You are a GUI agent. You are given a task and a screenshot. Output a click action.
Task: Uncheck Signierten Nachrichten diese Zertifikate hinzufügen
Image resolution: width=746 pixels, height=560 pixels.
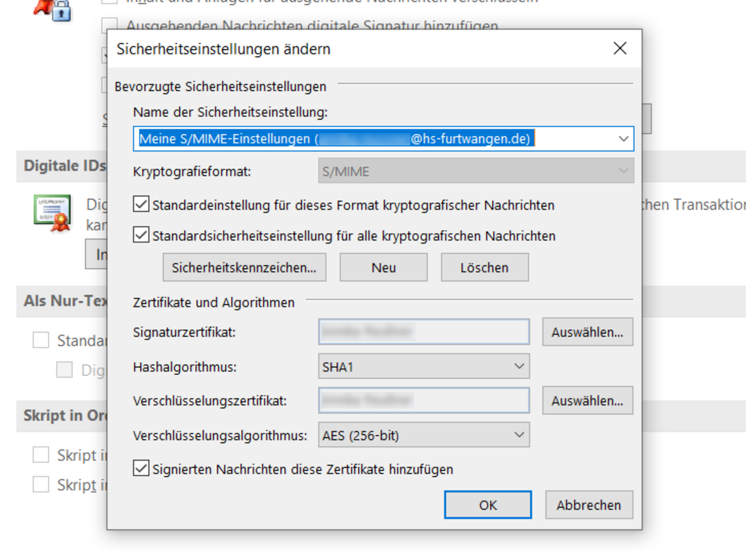(141, 469)
